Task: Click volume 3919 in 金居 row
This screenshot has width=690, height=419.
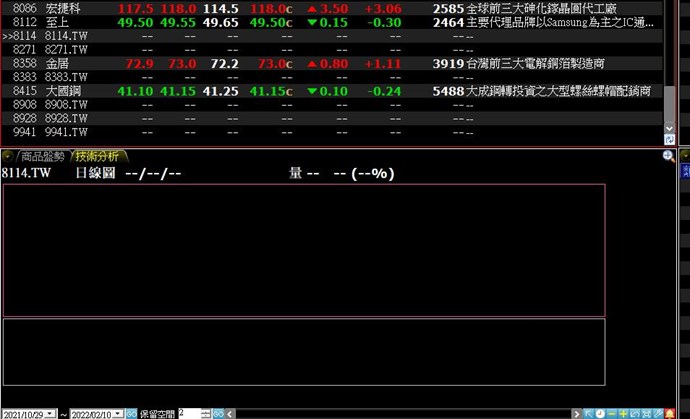Action: click(x=448, y=63)
